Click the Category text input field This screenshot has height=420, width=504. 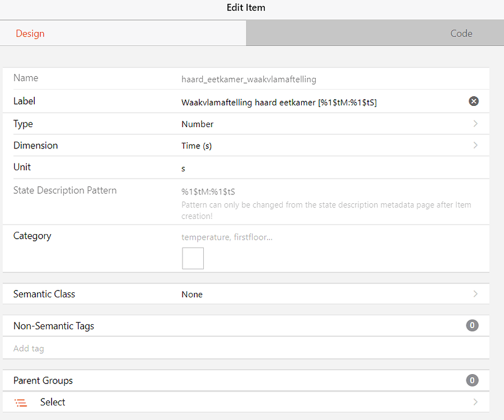pos(252,237)
